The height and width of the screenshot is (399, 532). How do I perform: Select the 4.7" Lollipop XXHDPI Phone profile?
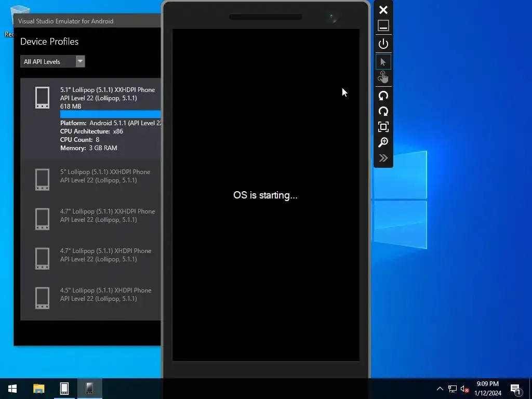90,219
